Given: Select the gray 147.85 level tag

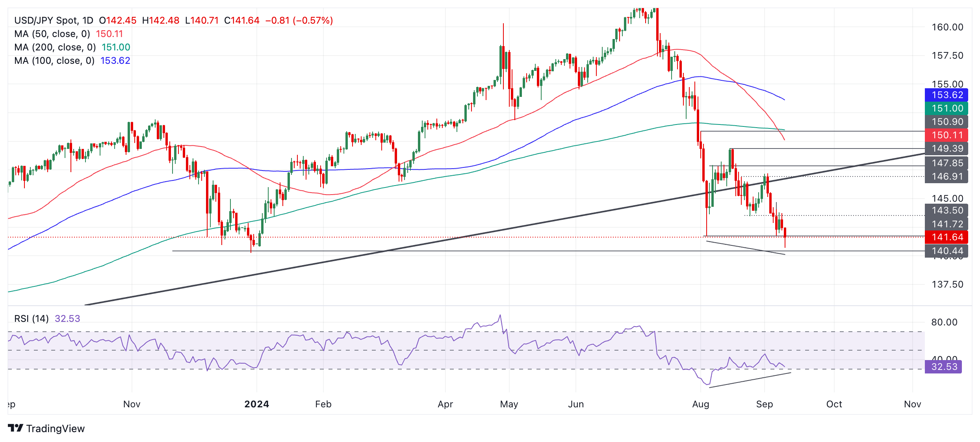Looking at the screenshot, I should (x=946, y=163).
